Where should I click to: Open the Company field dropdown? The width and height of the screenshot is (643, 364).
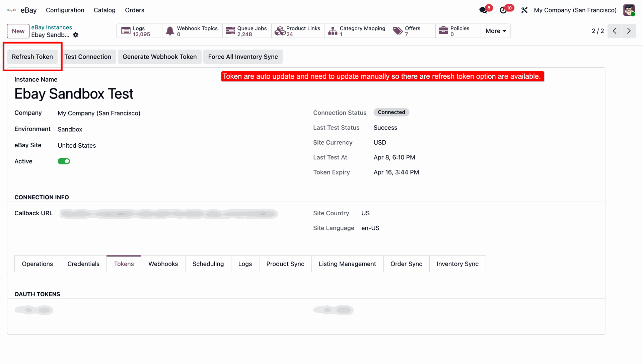[x=99, y=113]
